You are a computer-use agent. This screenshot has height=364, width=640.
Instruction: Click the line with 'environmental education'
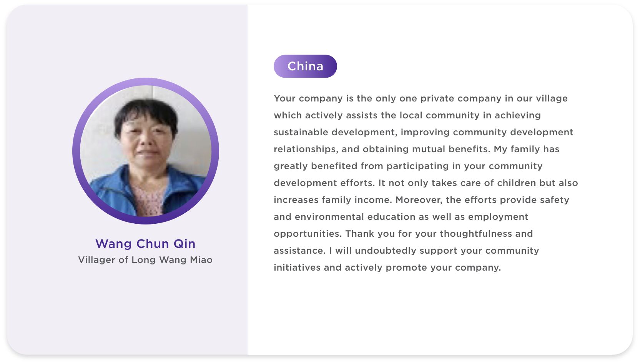[x=401, y=217]
